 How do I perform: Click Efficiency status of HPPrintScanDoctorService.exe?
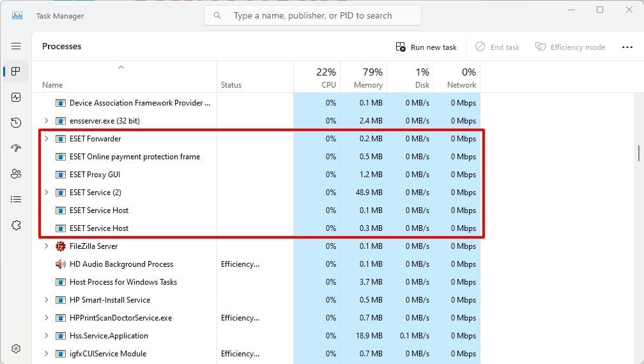tap(240, 318)
